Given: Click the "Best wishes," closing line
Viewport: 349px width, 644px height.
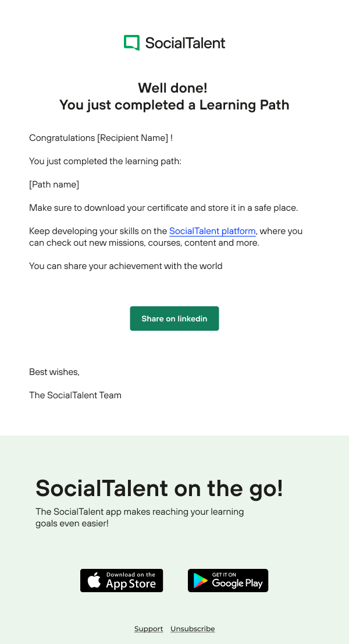Looking at the screenshot, I should 54,372.
